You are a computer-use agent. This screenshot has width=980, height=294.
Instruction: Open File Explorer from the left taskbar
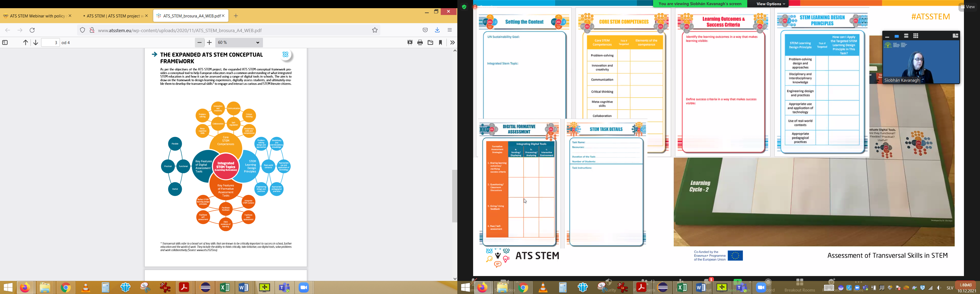[45, 287]
